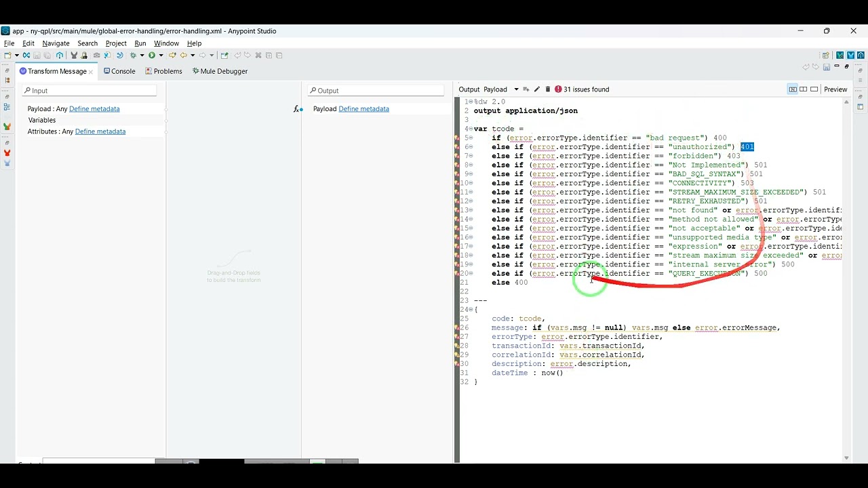Click the Edit target pencil icon
The image size is (868, 488).
(537, 89)
